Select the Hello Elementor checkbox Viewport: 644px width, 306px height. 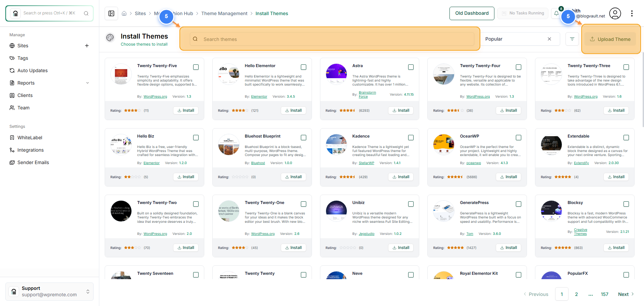pos(304,67)
